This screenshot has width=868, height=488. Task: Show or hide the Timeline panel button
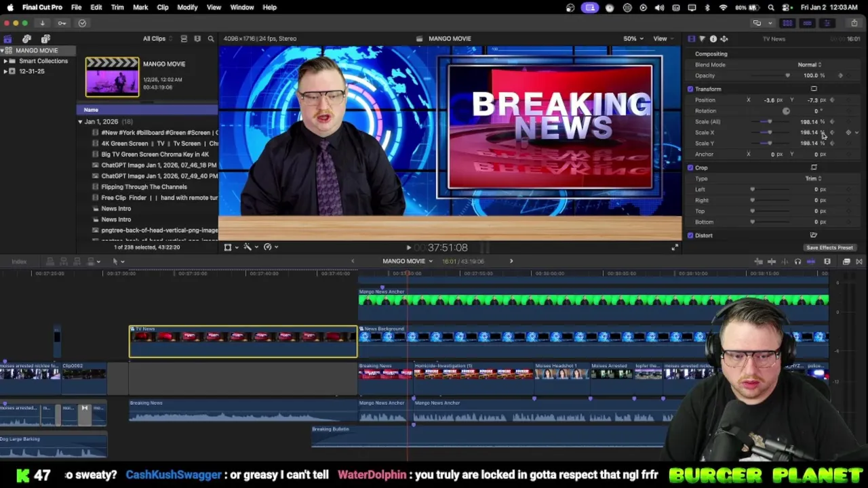click(807, 23)
